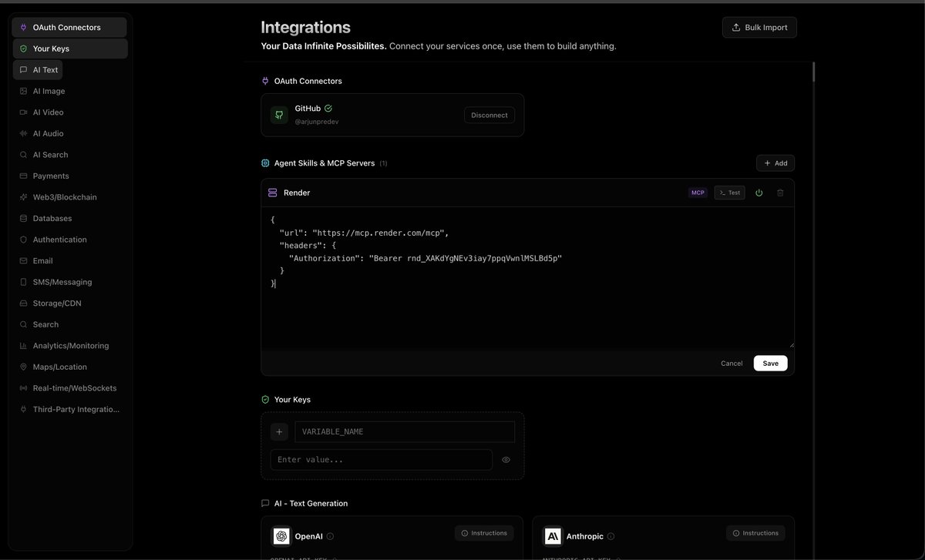Toggle Render server power icon
The width and height of the screenshot is (925, 560).
point(759,193)
